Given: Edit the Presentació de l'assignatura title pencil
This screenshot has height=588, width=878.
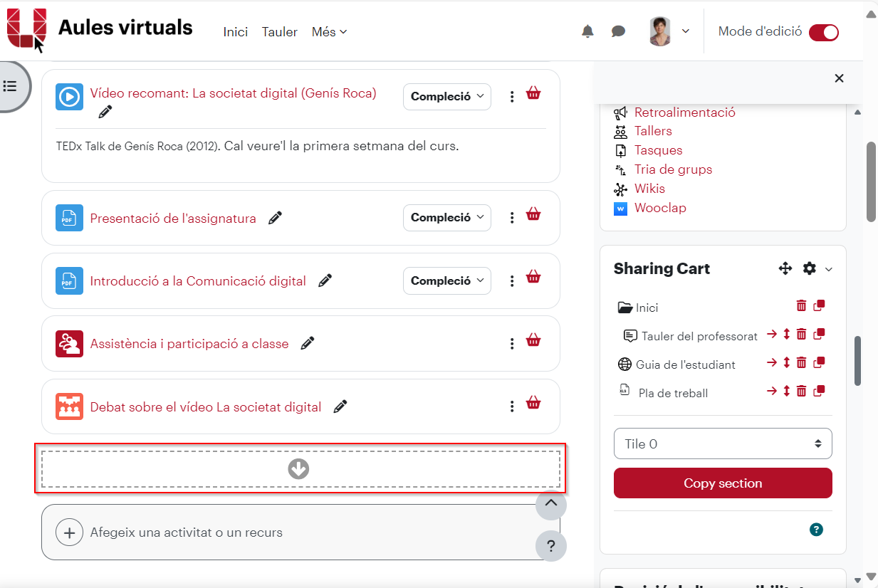Looking at the screenshot, I should 275,219.
